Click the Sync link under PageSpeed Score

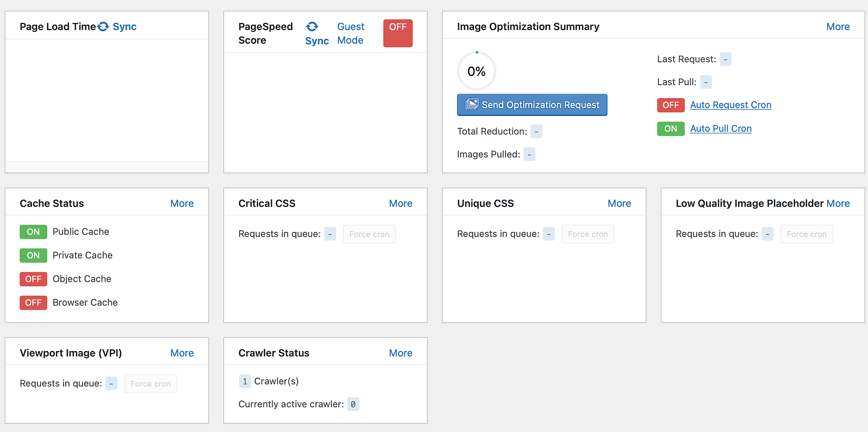(x=317, y=41)
